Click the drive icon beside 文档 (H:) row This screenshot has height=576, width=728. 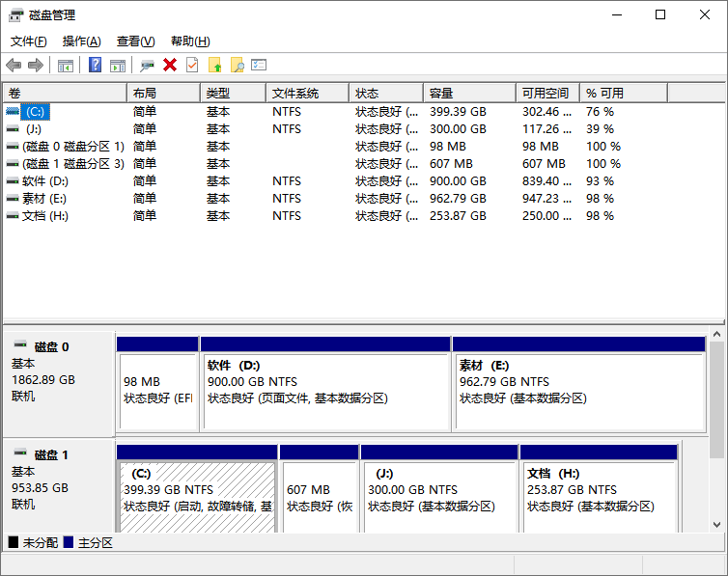tap(13, 216)
